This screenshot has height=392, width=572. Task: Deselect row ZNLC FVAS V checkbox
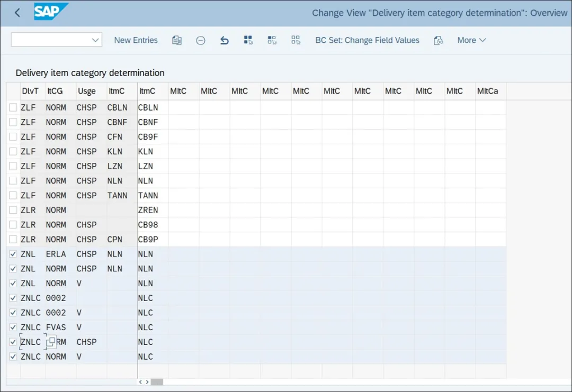coord(13,327)
